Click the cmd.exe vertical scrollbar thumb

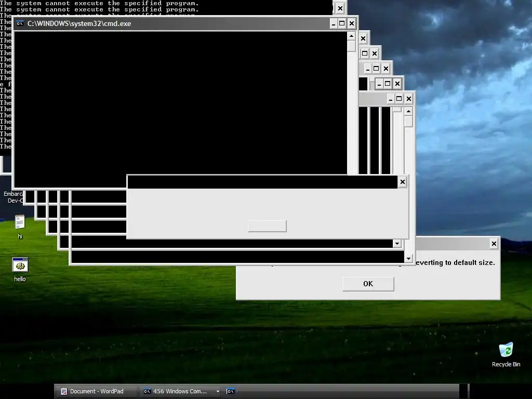(x=352, y=46)
